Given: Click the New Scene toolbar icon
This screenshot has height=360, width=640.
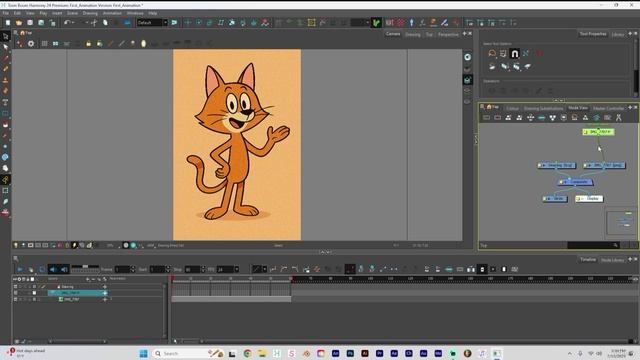Looking at the screenshot, I should click(8, 23).
